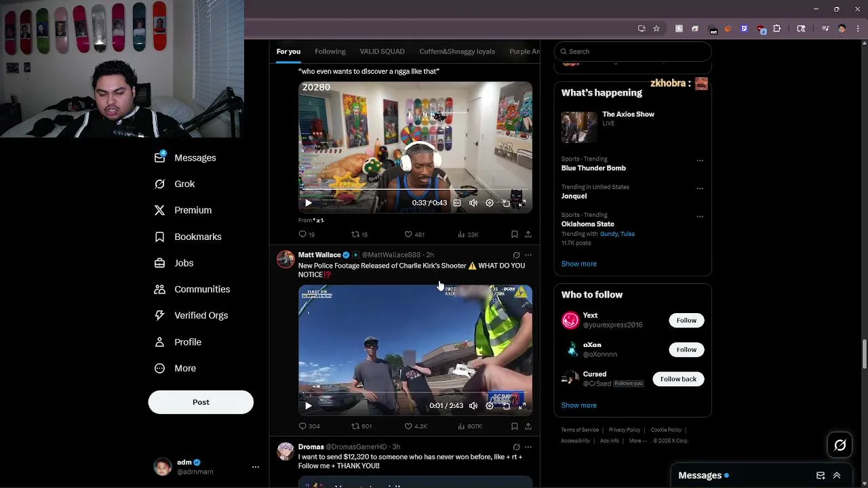Bookmark Matt Wallace's post
The image size is (868, 488).
tap(515, 426)
